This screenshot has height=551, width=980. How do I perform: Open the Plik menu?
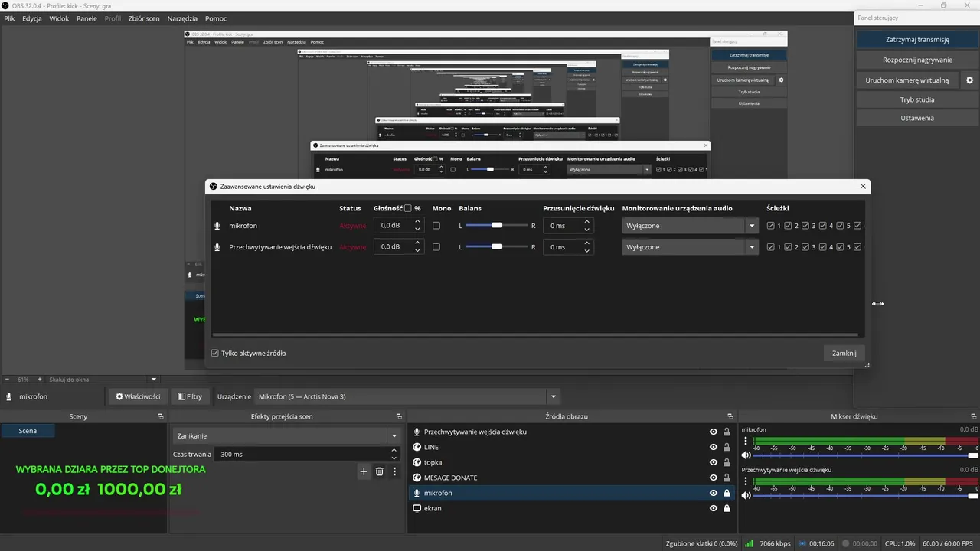click(9, 18)
